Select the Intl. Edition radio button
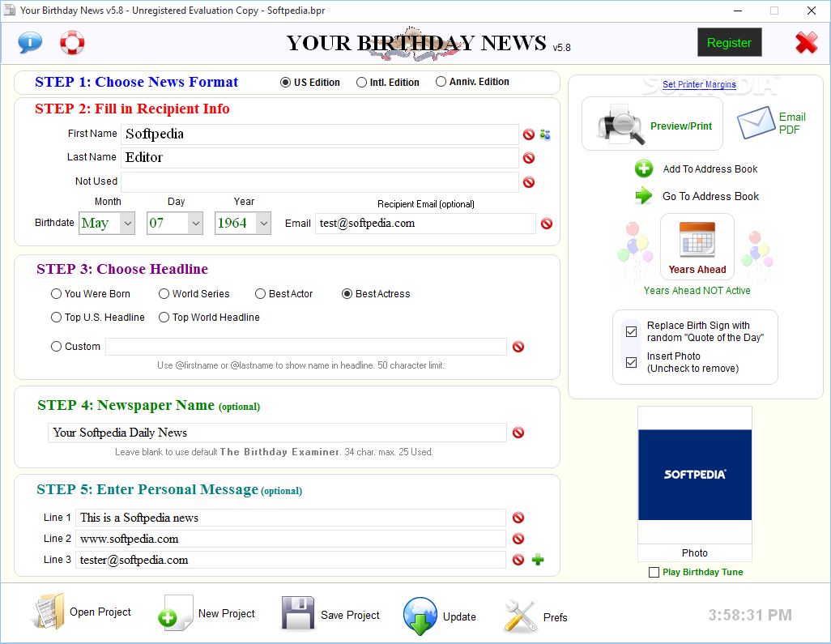831x644 pixels. click(x=361, y=82)
